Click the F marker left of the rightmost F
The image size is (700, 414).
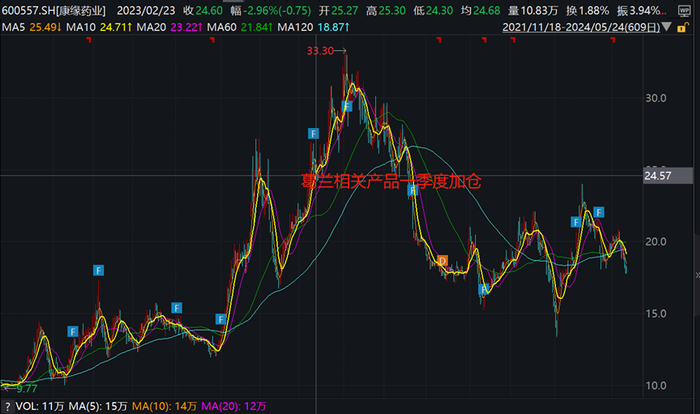(576, 222)
